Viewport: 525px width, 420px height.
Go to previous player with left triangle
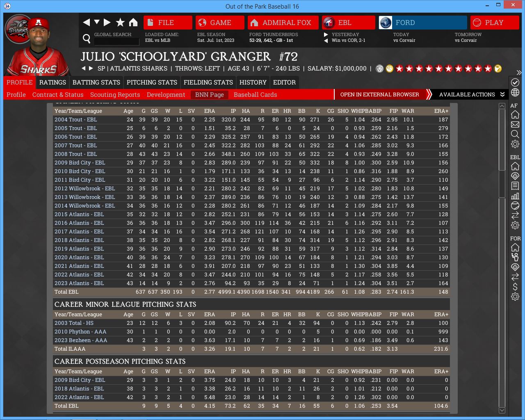pyautogui.click(x=84, y=68)
